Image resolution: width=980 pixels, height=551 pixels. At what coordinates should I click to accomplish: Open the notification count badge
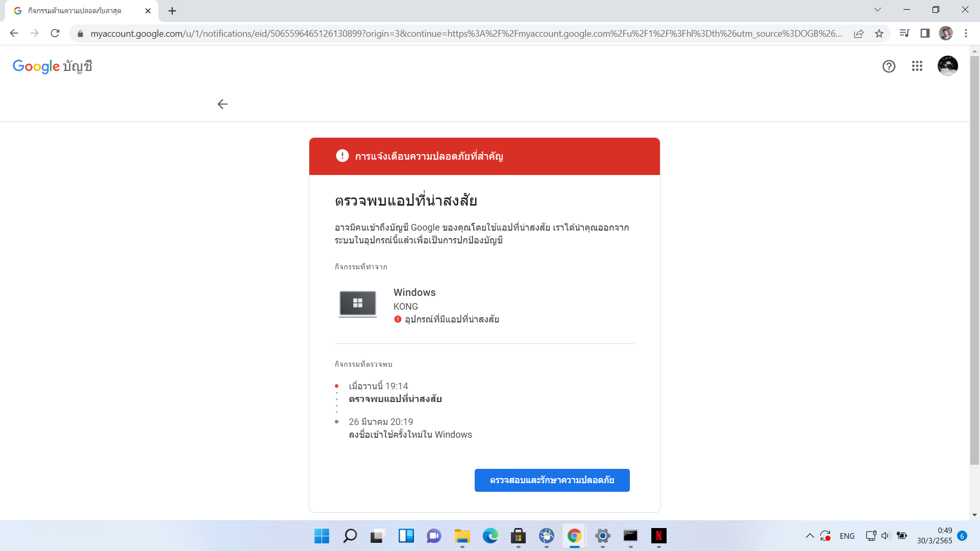(x=962, y=536)
